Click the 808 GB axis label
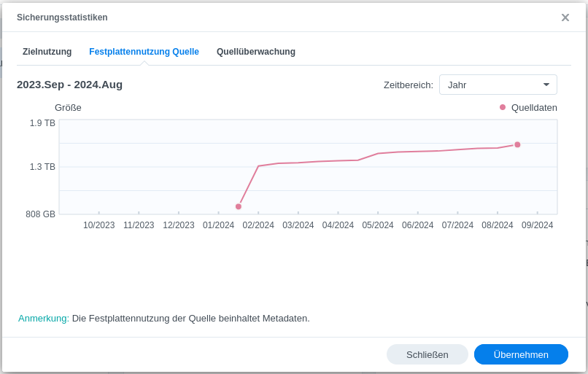The height and width of the screenshot is (374, 588). coord(40,214)
